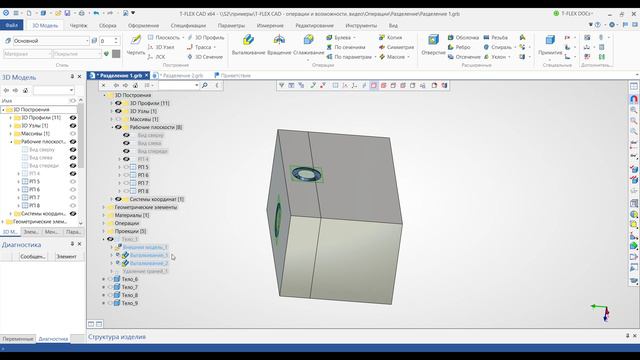
Task: Select the Вращение (Revolve) tool
Action: pyautogui.click(x=279, y=45)
